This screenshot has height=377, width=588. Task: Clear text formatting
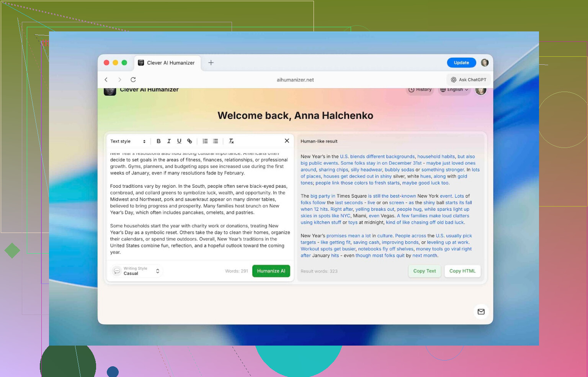click(231, 141)
